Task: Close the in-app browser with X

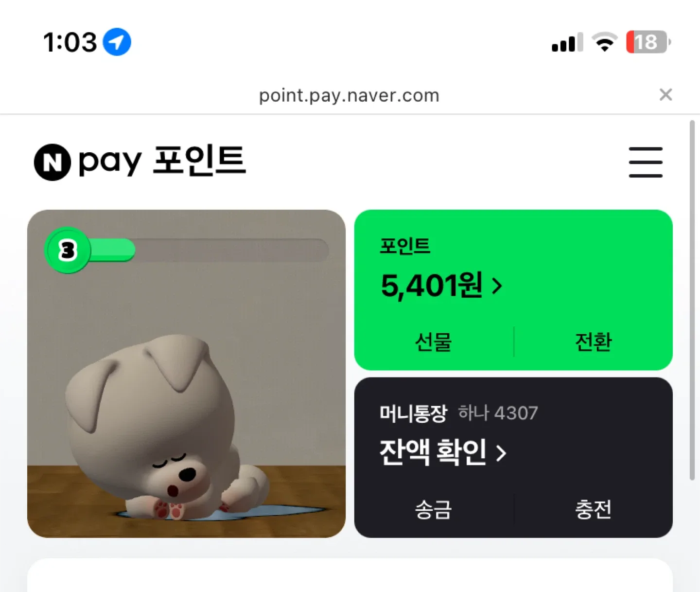Action: (665, 94)
